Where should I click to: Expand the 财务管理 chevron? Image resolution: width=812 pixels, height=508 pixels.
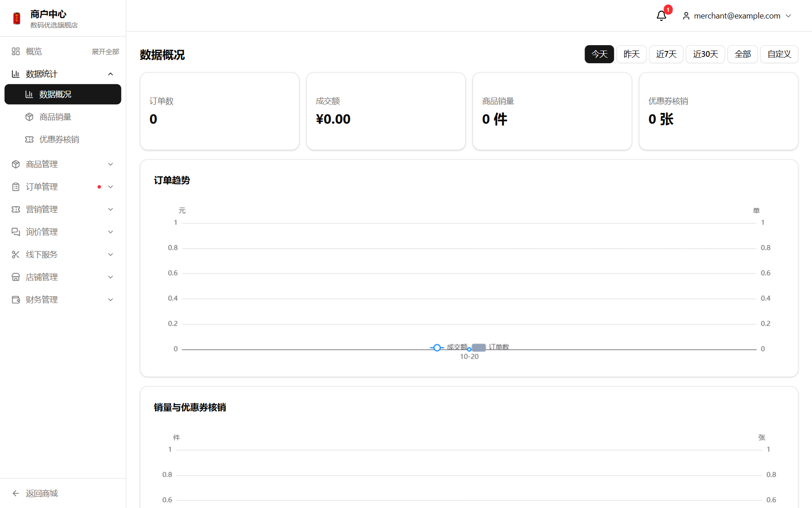pyautogui.click(x=111, y=300)
